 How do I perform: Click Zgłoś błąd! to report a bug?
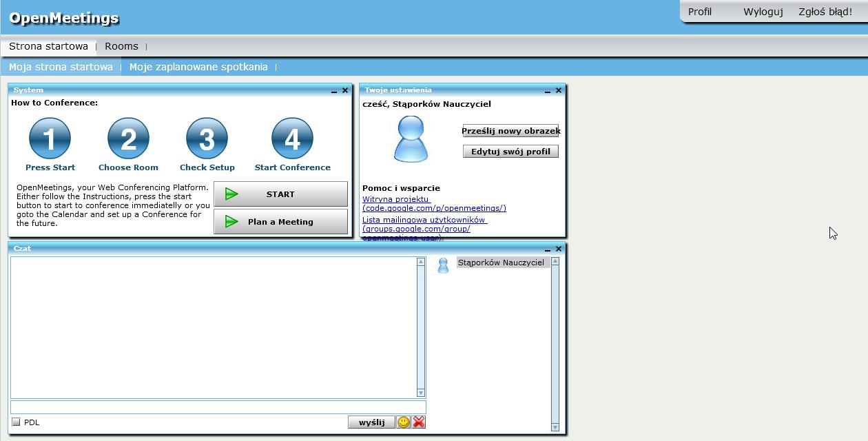(x=825, y=12)
